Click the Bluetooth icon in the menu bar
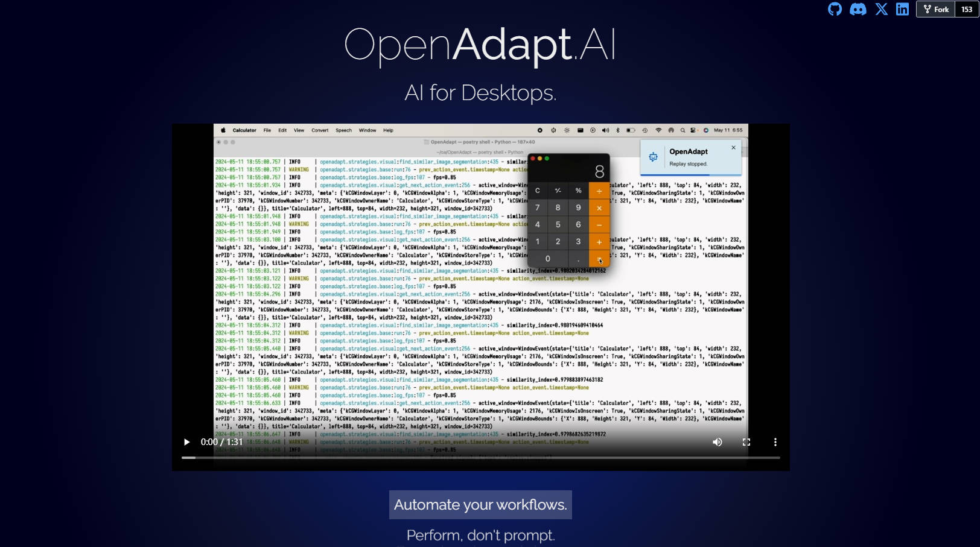The height and width of the screenshot is (547, 980). point(617,130)
